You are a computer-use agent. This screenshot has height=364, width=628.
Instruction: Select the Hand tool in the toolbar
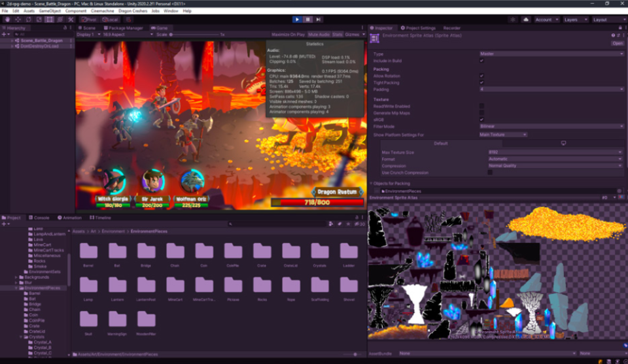7,19
